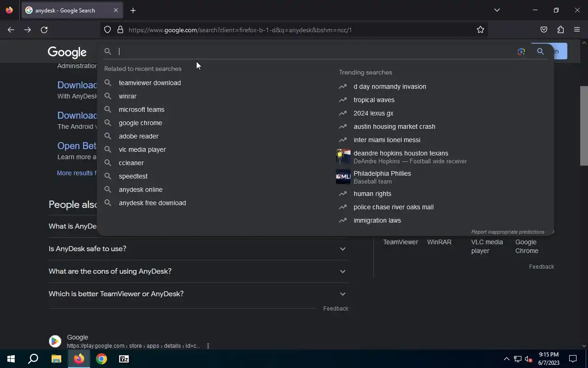Open the Firefox extensions puzzle icon
588x368 pixels.
click(560, 30)
